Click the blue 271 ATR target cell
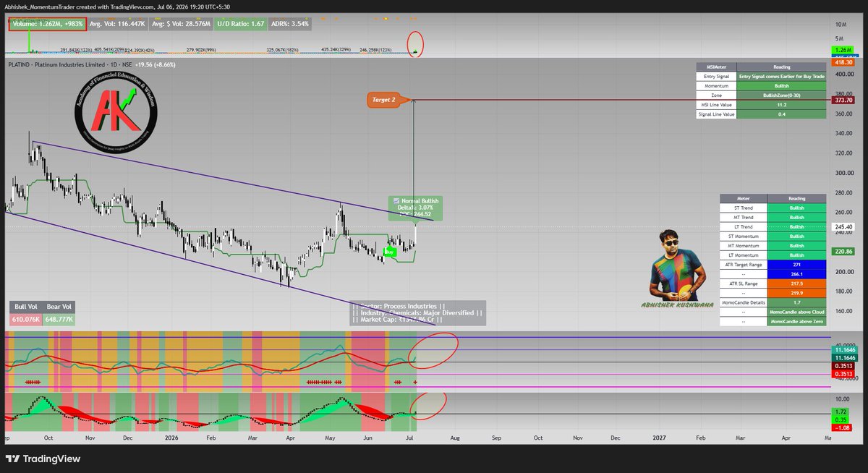Image resolution: width=868 pixels, height=473 pixels. [796, 265]
